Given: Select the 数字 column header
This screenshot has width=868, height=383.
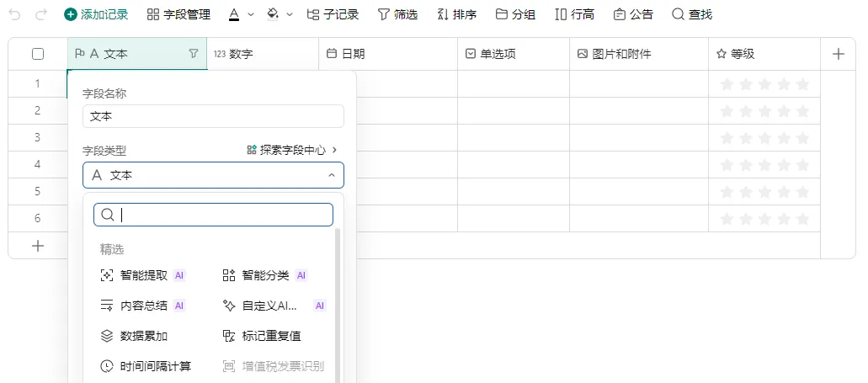Looking at the screenshot, I should click(263, 54).
